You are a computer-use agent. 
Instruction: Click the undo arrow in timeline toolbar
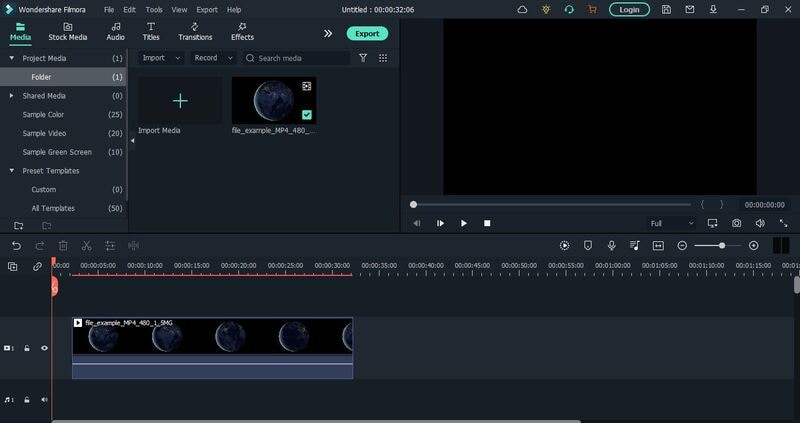click(x=16, y=246)
